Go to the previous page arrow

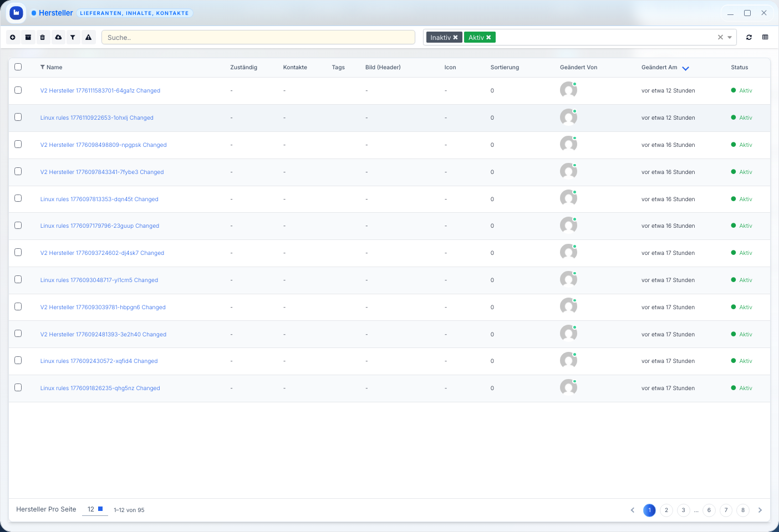point(632,510)
